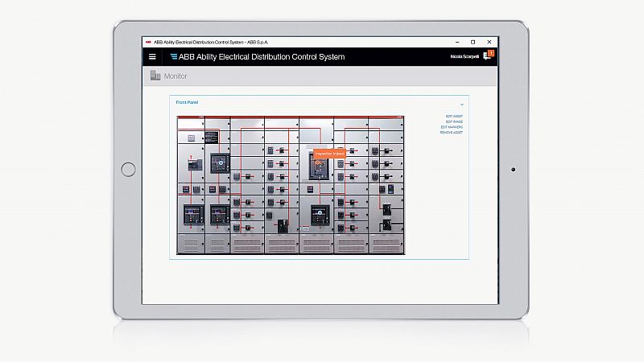This screenshot has height=362, width=644.
Task: Click the Monitor section icon
Action: (155, 76)
